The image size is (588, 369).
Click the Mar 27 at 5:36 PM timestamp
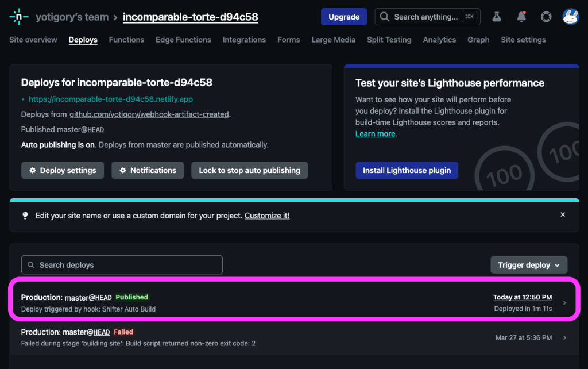[x=524, y=337]
